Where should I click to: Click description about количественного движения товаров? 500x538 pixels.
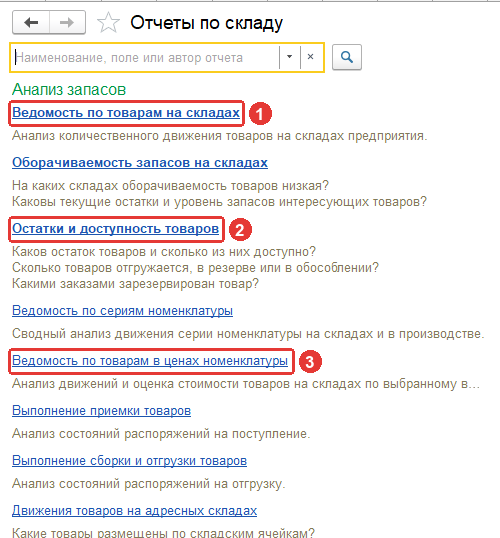pos(220,136)
